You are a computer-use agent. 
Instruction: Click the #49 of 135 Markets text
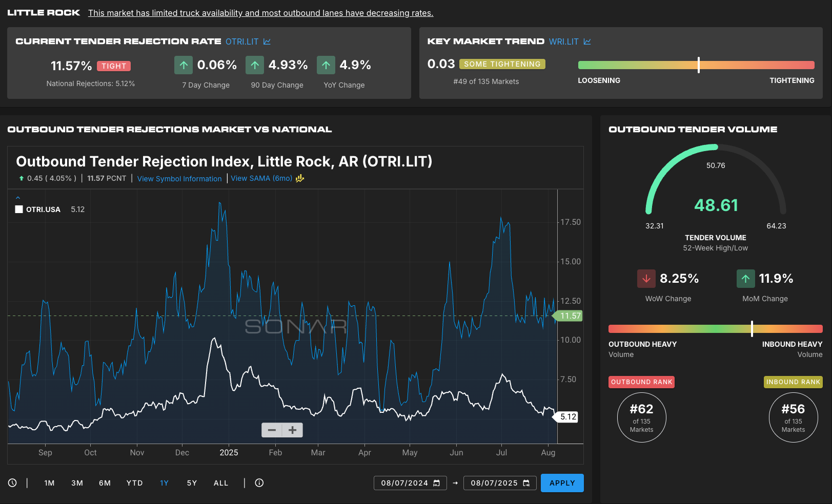[x=486, y=81]
